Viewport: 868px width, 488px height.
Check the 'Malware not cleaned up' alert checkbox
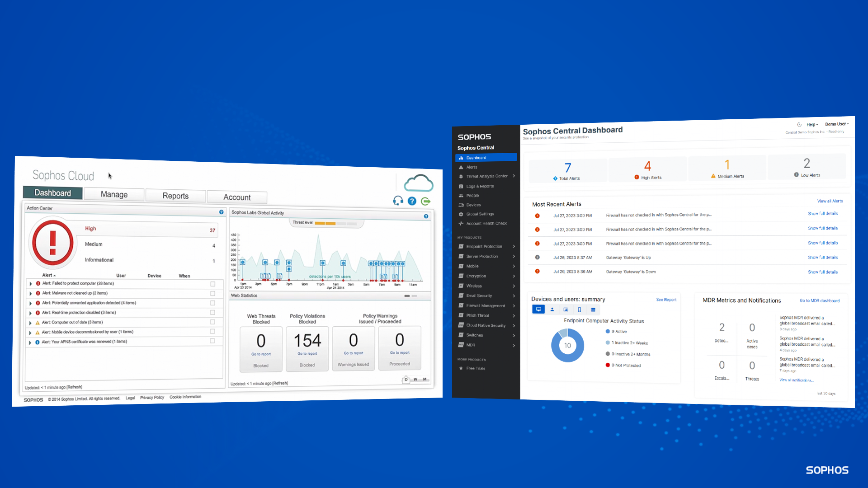pyautogui.click(x=212, y=293)
